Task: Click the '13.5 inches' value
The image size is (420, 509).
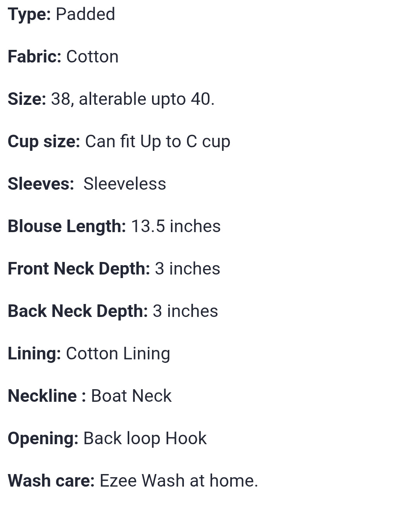Action: coord(176,226)
